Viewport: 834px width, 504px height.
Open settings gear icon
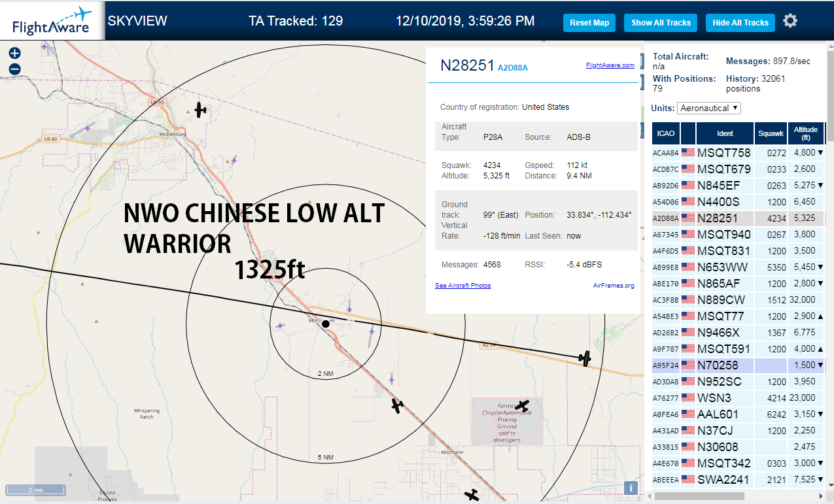tap(790, 21)
